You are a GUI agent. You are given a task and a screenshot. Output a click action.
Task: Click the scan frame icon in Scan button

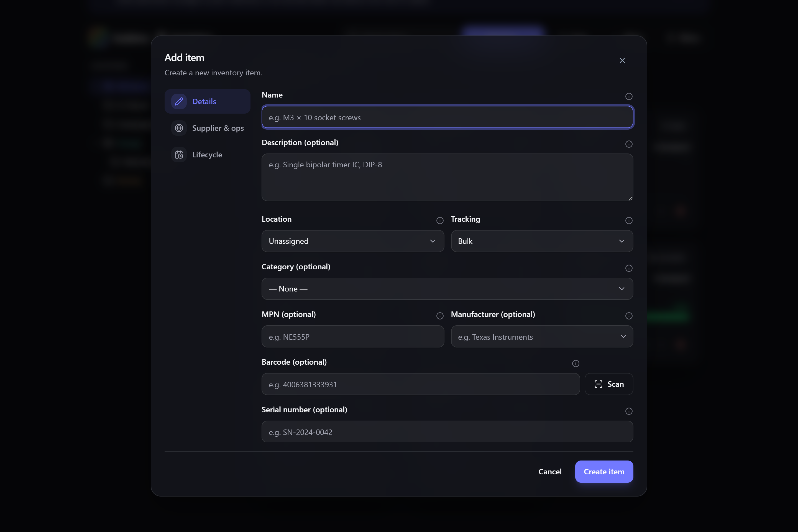point(598,384)
